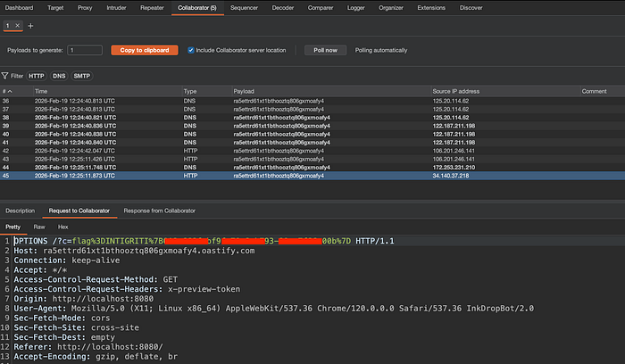Uncheck Include Collaborator server location

[191, 50]
